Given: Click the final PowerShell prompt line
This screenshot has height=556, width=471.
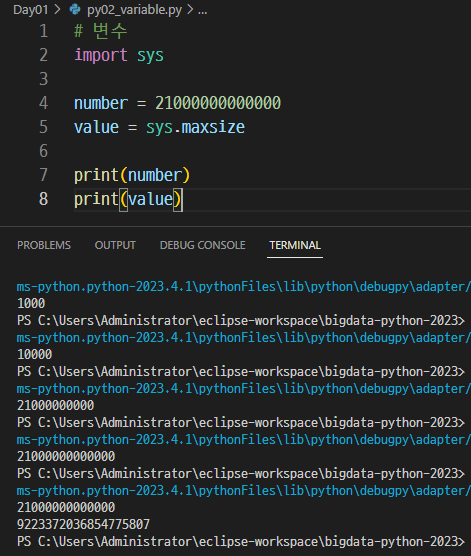Looking at the screenshot, I should click(x=240, y=542).
